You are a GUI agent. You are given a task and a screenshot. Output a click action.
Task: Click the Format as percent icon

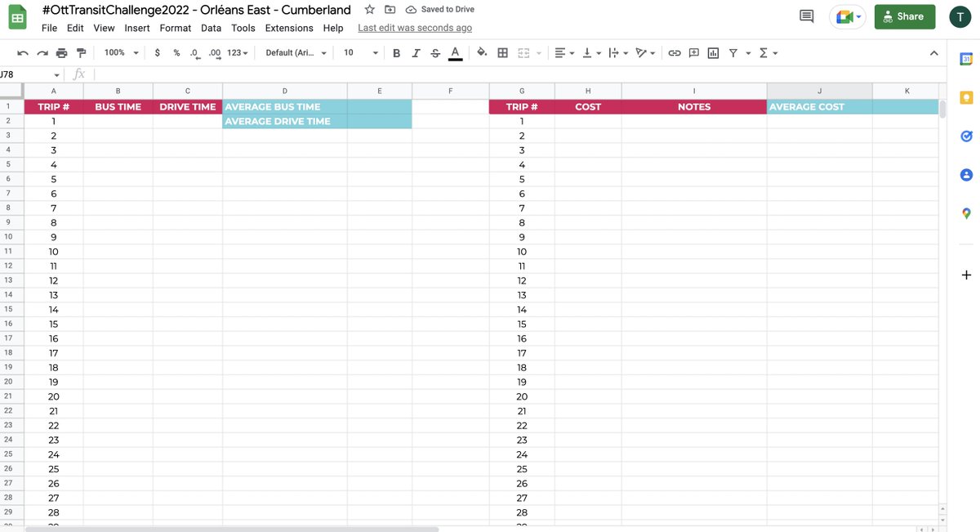coord(175,52)
